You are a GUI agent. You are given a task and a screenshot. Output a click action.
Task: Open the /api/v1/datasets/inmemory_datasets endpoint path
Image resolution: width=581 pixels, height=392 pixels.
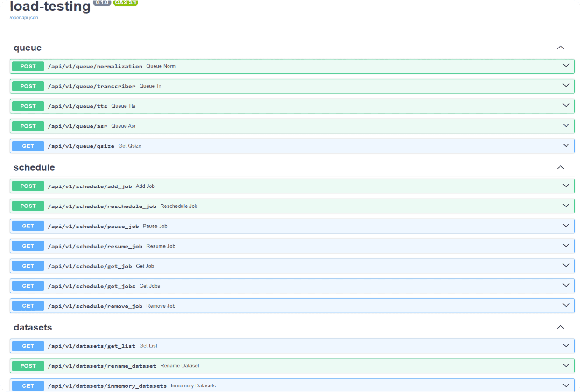click(x=107, y=386)
